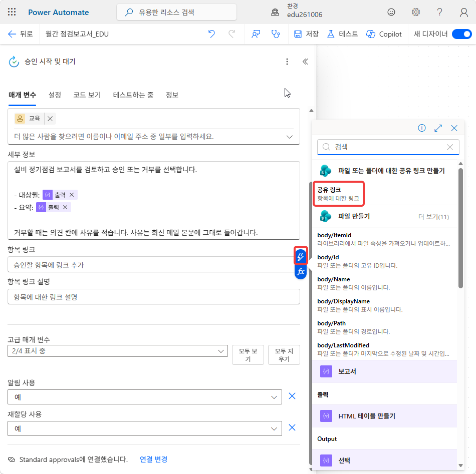Select the body/Id dynamic value
The image size is (476, 474).
coord(385,261)
